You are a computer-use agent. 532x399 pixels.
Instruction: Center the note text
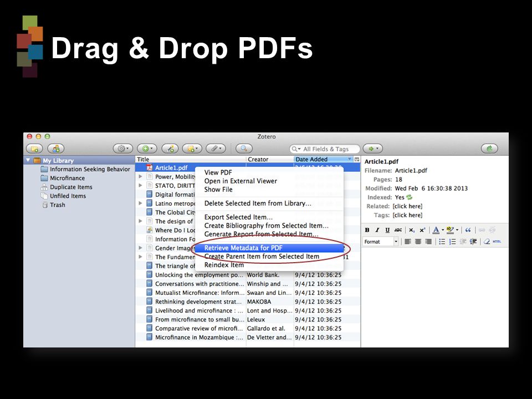pos(418,242)
